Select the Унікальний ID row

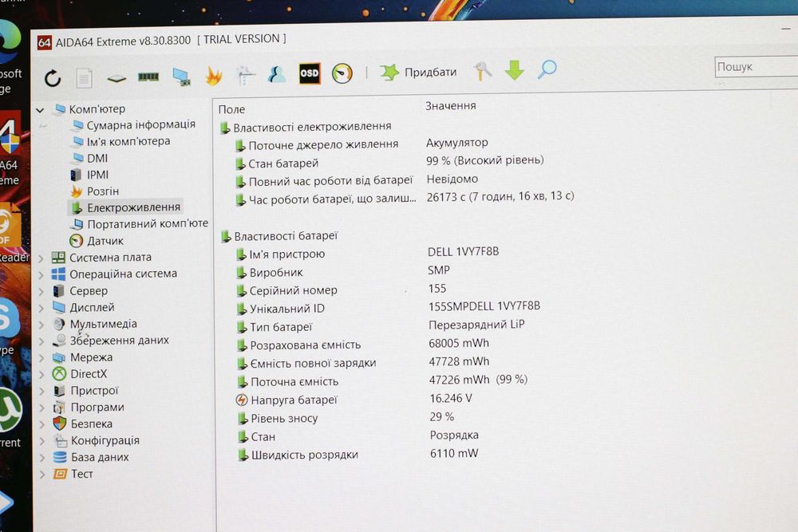pyautogui.click(x=389, y=308)
